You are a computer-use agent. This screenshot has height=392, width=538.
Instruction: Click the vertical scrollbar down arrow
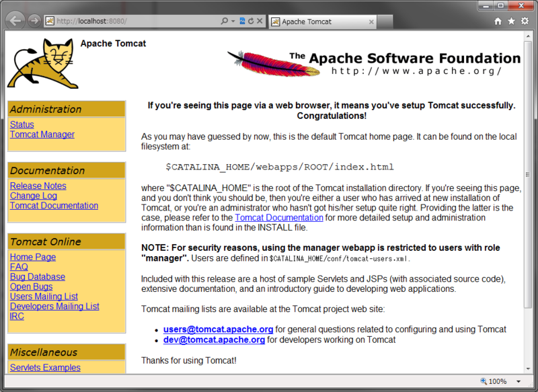tap(528, 369)
